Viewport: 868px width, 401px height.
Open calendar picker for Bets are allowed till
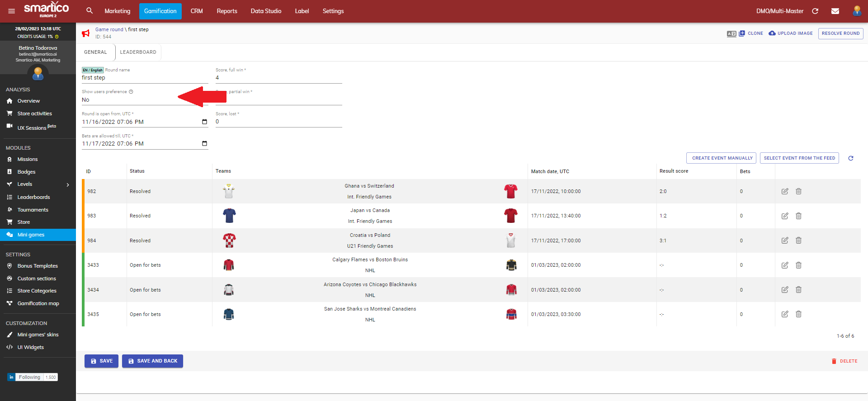pyautogui.click(x=204, y=144)
